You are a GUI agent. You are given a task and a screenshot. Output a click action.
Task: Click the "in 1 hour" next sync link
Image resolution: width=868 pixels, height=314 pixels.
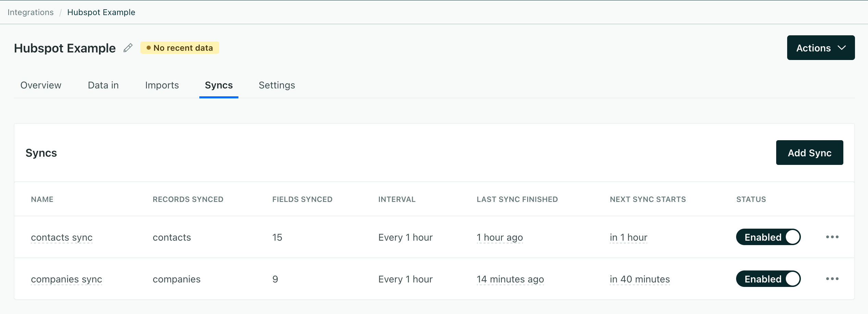coord(628,237)
